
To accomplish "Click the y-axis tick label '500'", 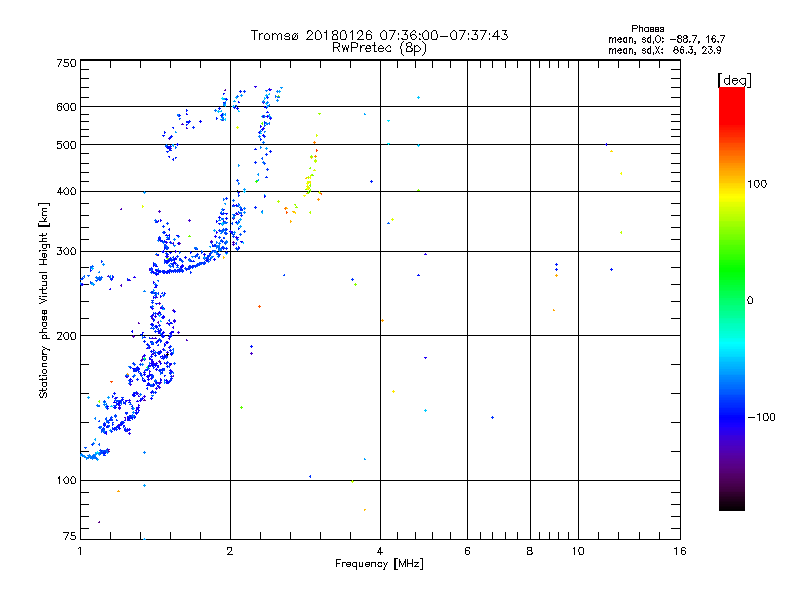I will [66, 145].
